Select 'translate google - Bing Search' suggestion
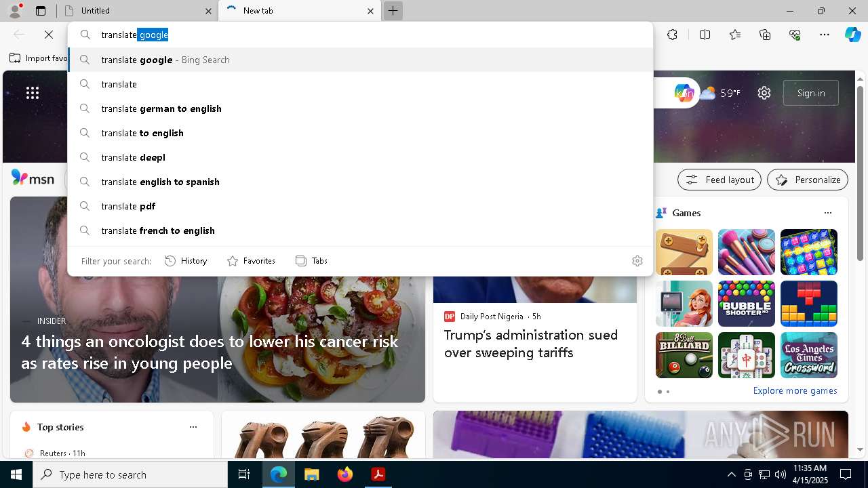 pos(360,60)
